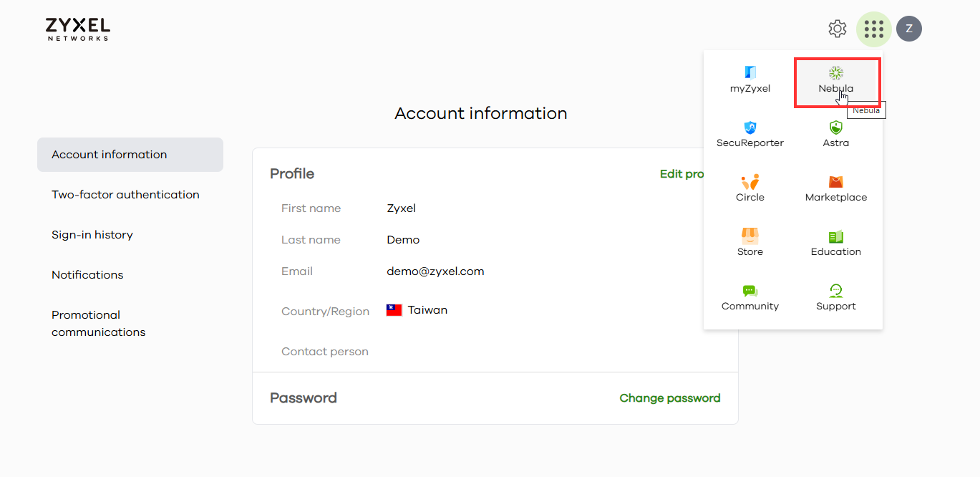Open the SecuReporter shield icon
The image size is (980, 477).
tap(749, 128)
